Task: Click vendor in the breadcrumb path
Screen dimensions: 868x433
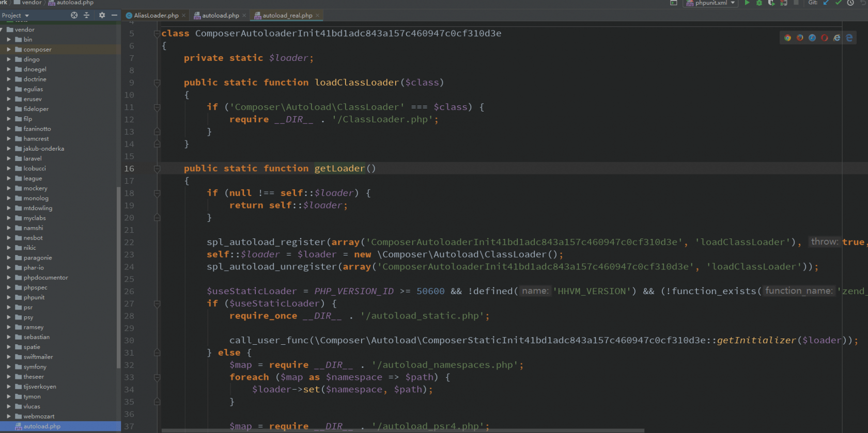Action: click(28, 3)
